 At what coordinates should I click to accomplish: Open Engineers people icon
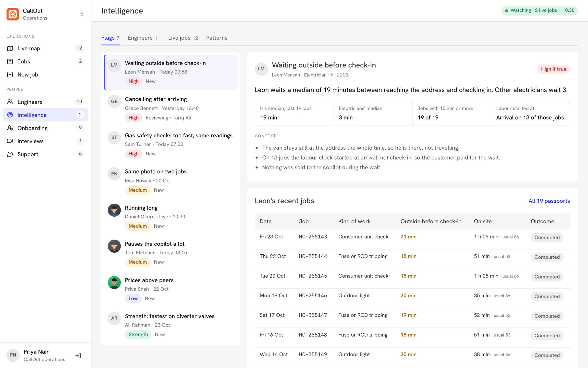pos(10,102)
